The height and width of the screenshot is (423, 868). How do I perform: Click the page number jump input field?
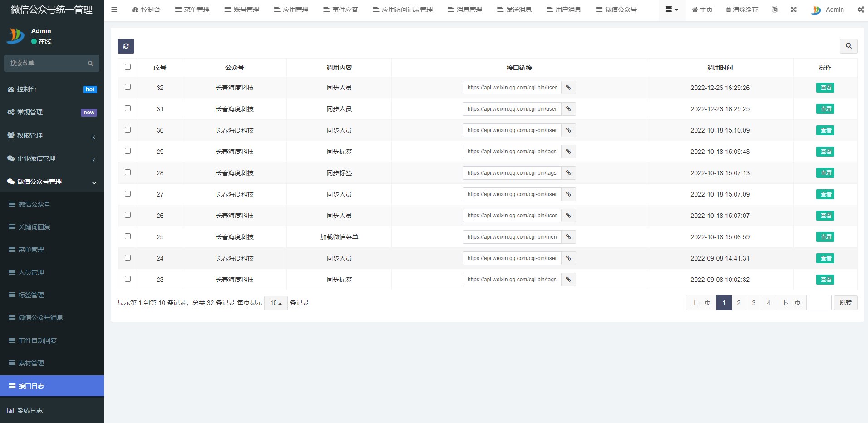(820, 303)
